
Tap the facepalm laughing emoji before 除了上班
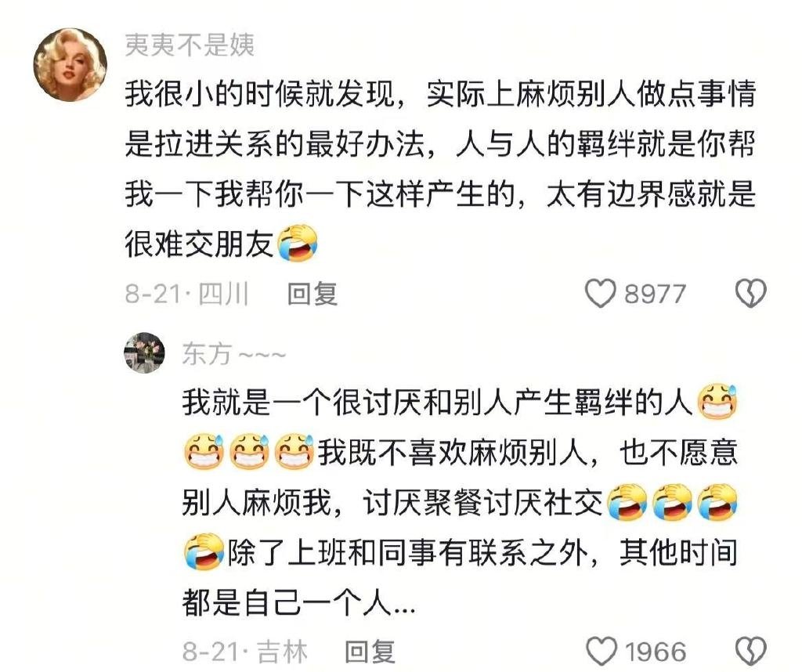click(x=204, y=552)
